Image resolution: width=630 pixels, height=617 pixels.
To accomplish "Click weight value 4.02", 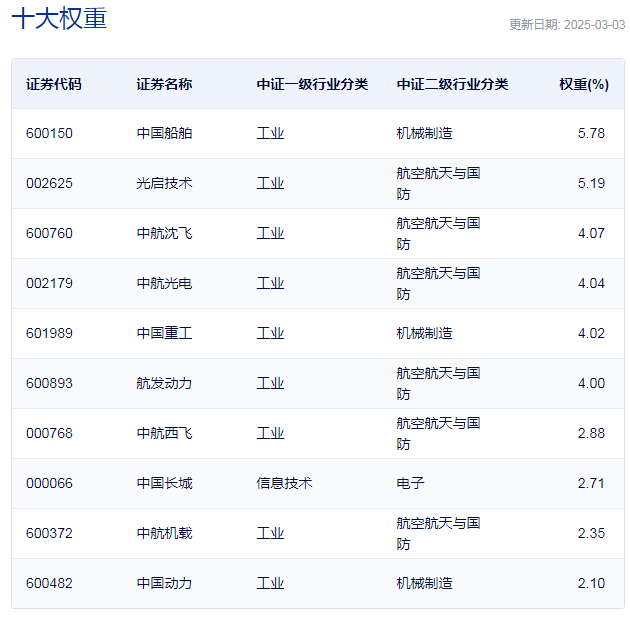I will (x=591, y=333).
